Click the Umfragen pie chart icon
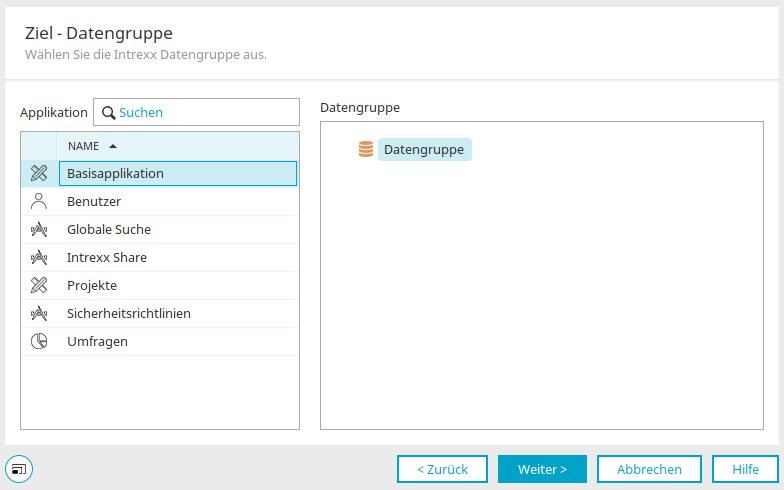This screenshot has width=784, height=490. click(x=39, y=342)
